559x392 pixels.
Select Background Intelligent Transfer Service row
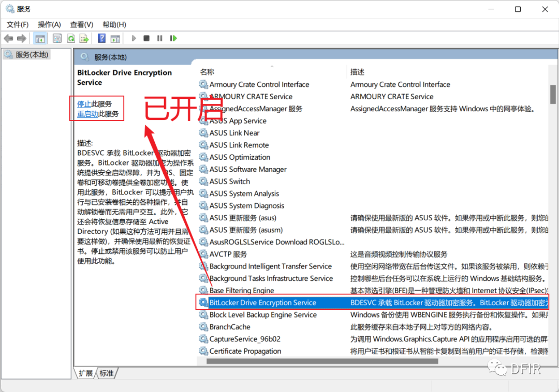pos(373,266)
